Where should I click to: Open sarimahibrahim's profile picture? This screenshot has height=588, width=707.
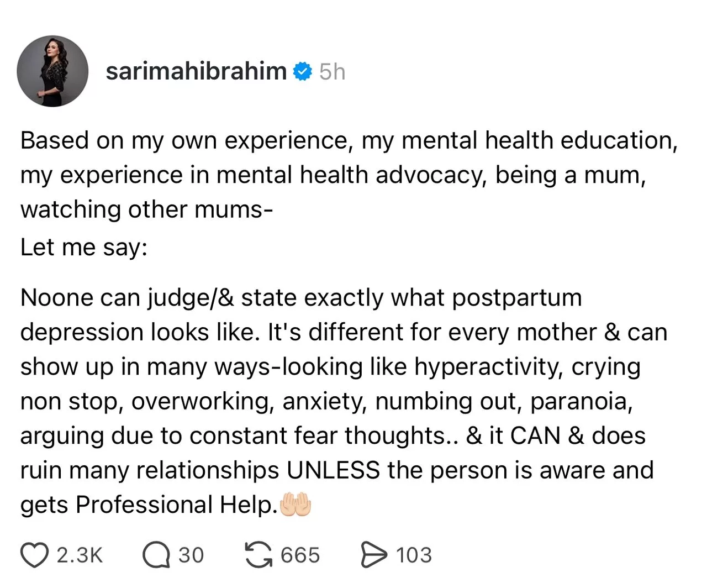point(53,71)
